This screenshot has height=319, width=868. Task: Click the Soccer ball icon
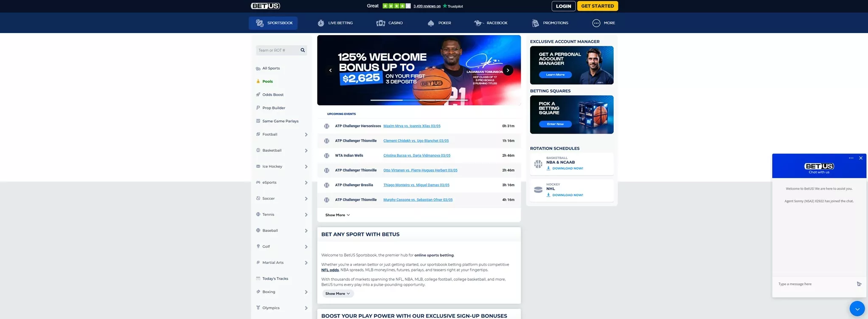click(x=258, y=198)
